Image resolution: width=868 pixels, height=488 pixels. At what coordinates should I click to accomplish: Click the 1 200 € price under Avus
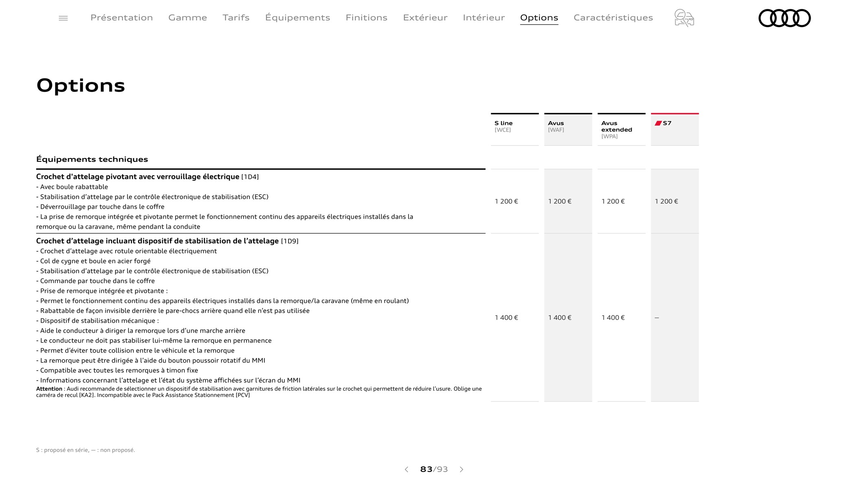coord(560,201)
